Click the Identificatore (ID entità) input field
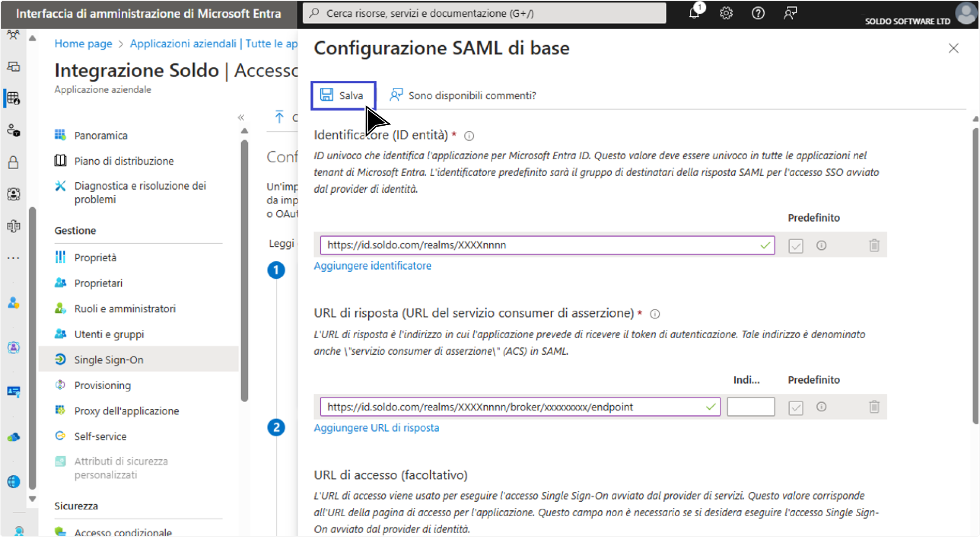Screen dimensions: 980x537 tap(547, 245)
